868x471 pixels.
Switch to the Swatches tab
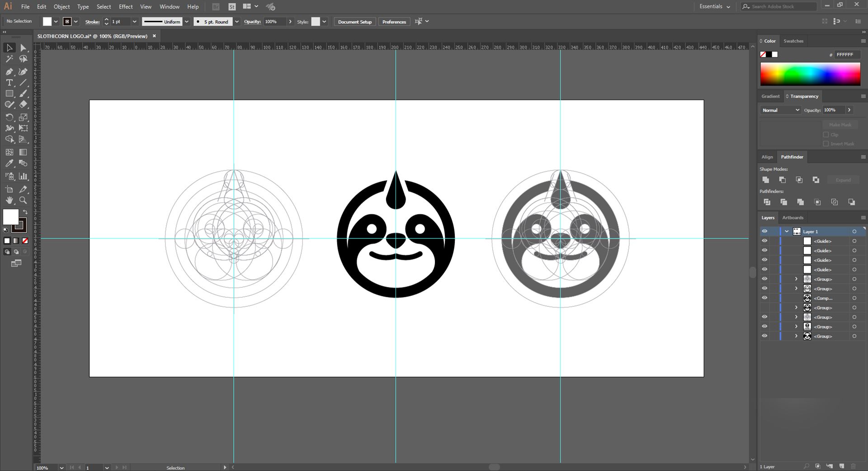[x=793, y=41]
